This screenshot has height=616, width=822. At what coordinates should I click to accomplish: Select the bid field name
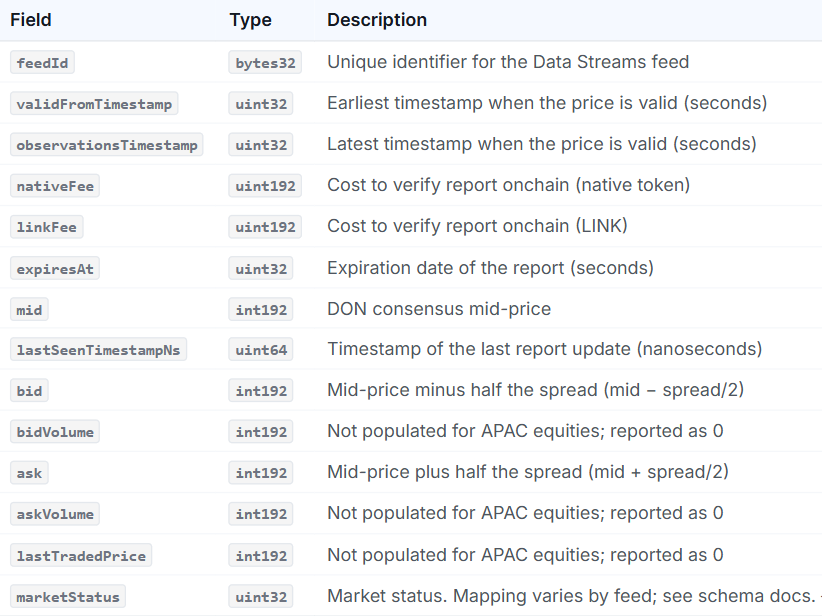coord(29,391)
